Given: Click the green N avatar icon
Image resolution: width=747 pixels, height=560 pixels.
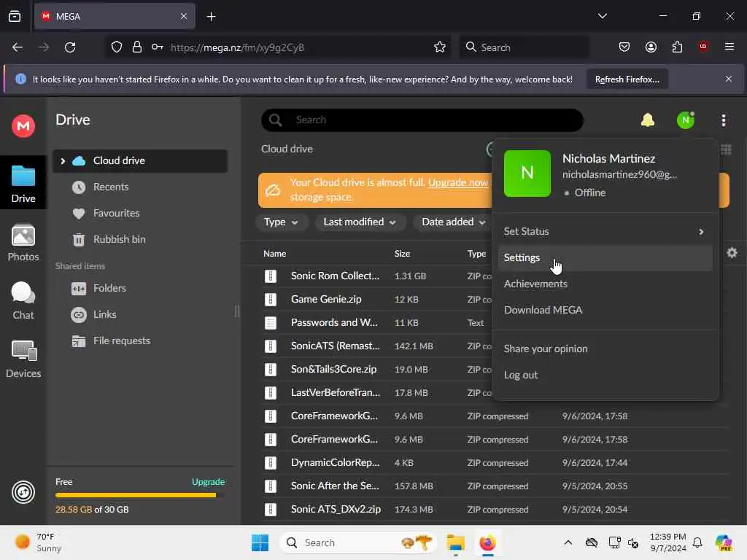Looking at the screenshot, I should tap(686, 120).
